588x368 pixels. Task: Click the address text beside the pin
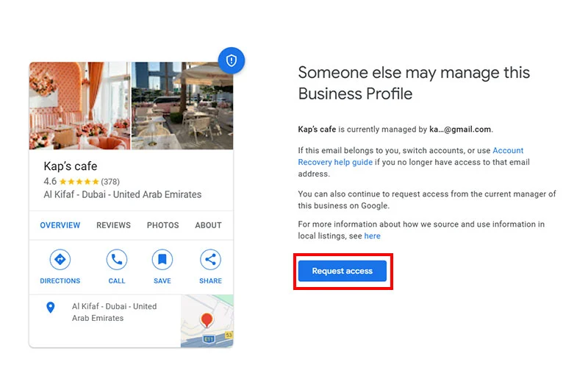(114, 312)
